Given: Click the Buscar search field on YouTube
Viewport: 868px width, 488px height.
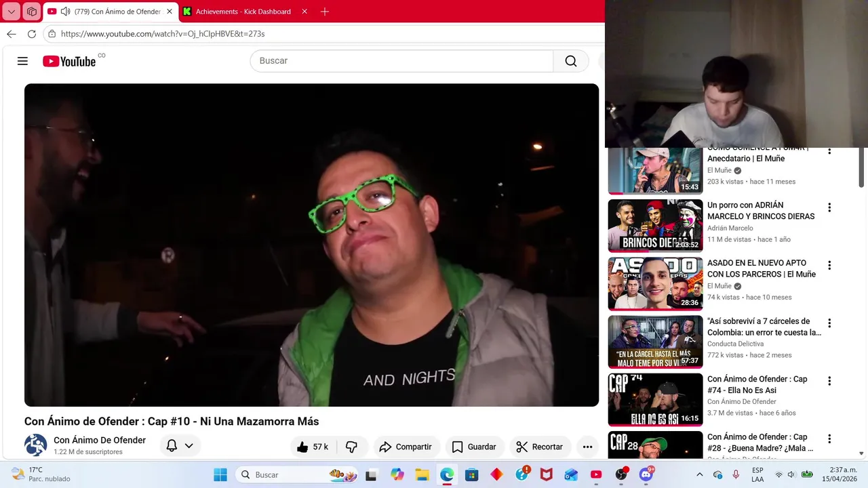Looking at the screenshot, I should coord(401,61).
